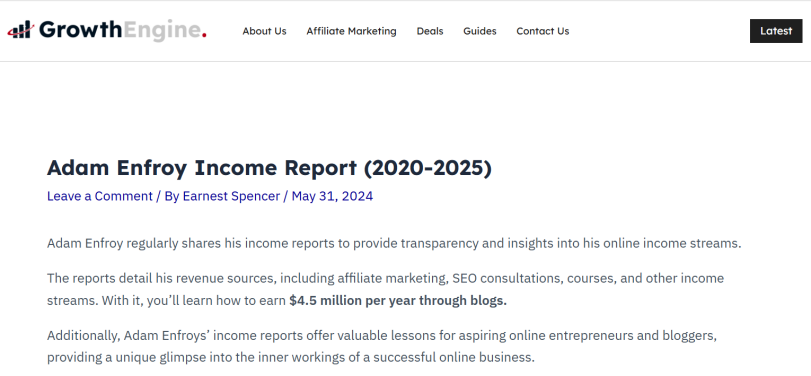
Task: Open the Contact Us page
Action: coord(543,31)
